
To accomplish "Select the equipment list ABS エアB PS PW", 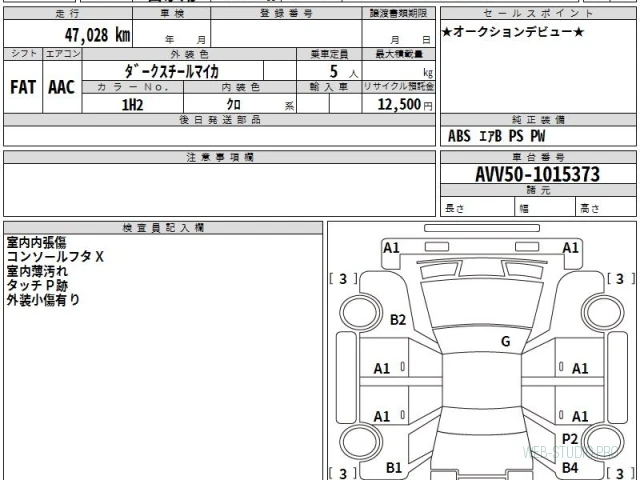I will click(497, 136).
